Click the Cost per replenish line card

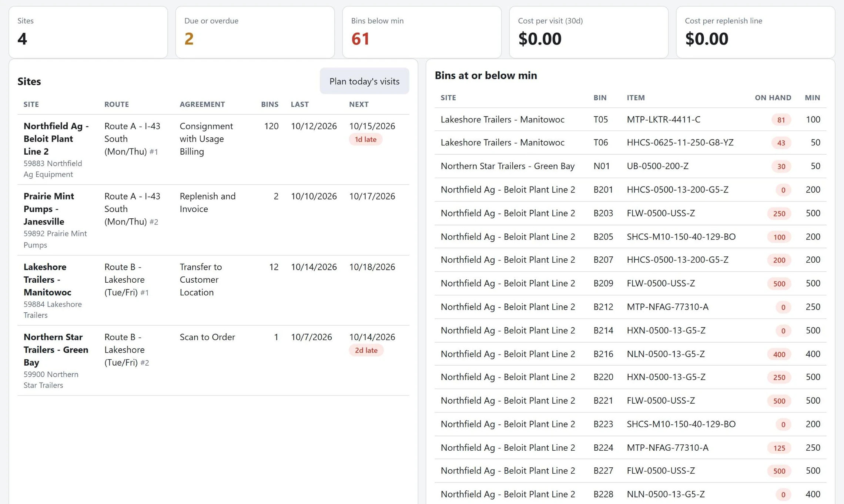point(756,32)
